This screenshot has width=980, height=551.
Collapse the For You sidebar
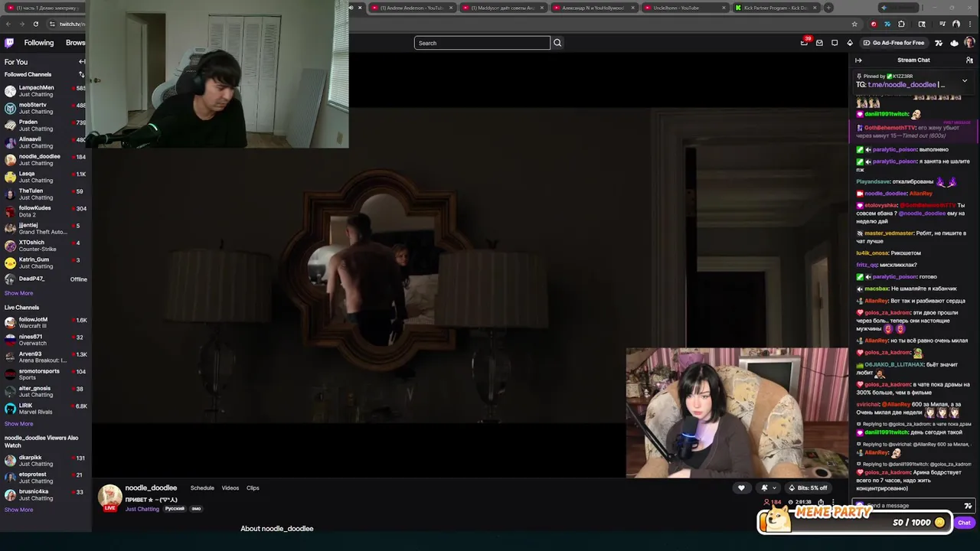82,61
